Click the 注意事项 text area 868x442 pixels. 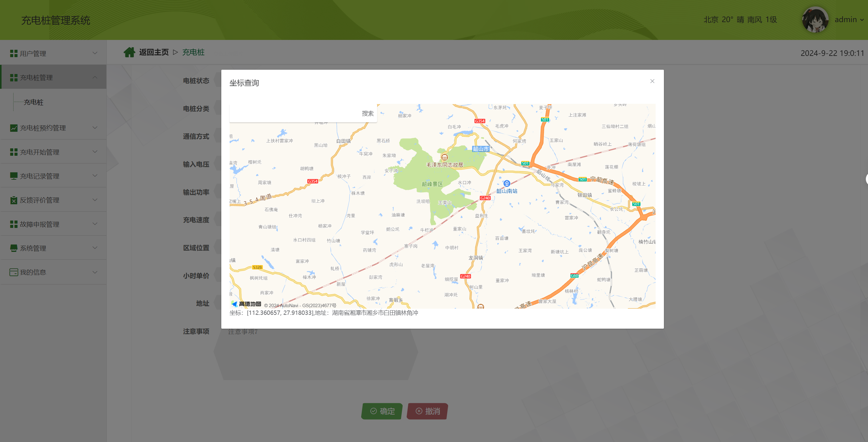(316, 351)
